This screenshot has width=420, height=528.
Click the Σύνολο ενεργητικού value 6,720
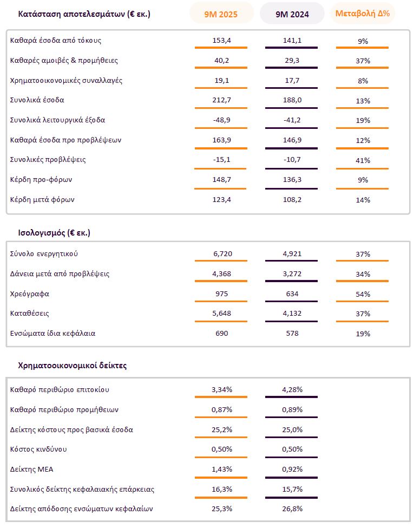pos(221,254)
